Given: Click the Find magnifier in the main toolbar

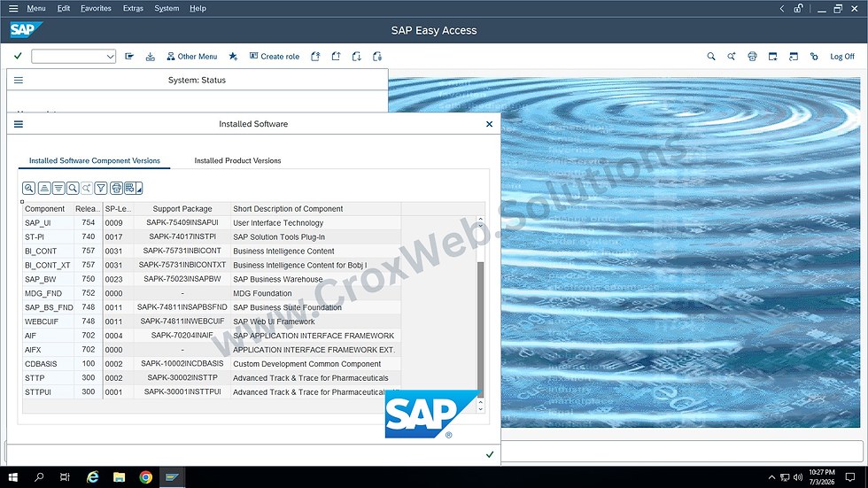Looking at the screenshot, I should [x=710, y=57].
